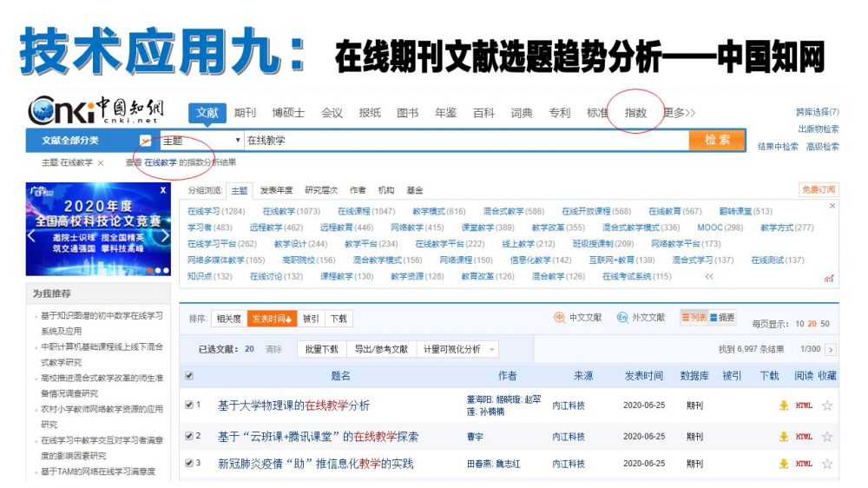Go to next results page arrow
868x488 pixels.
pos(831,349)
